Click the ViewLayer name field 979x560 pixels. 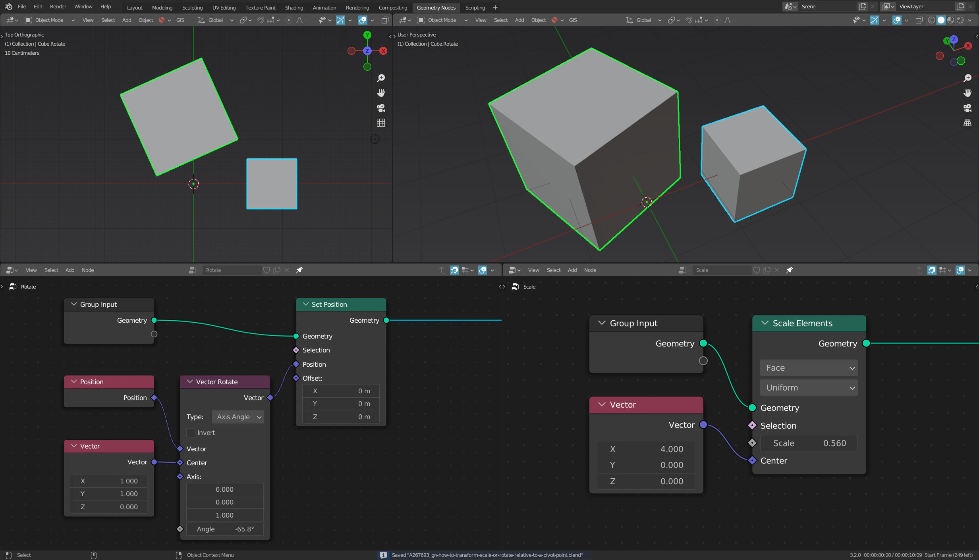click(925, 7)
